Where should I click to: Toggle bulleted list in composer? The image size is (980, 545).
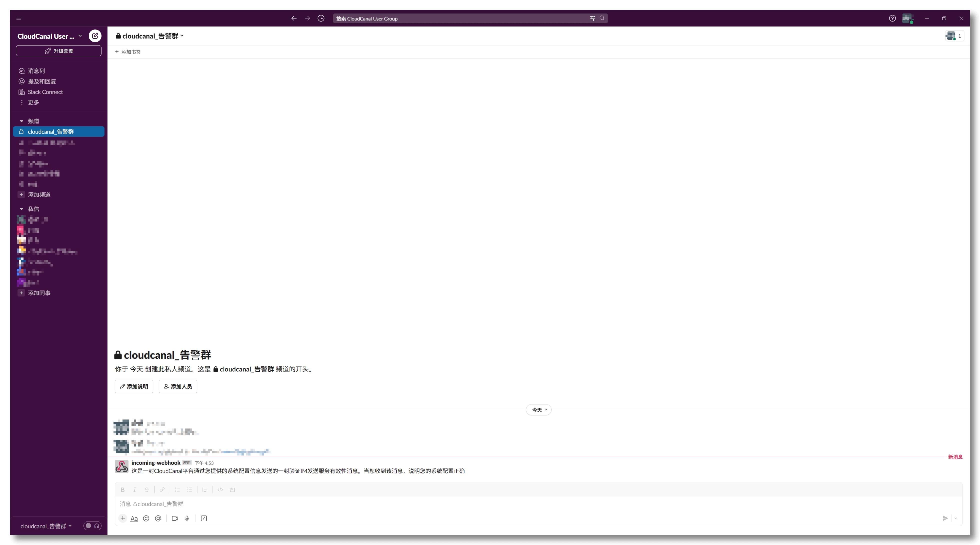tap(189, 490)
